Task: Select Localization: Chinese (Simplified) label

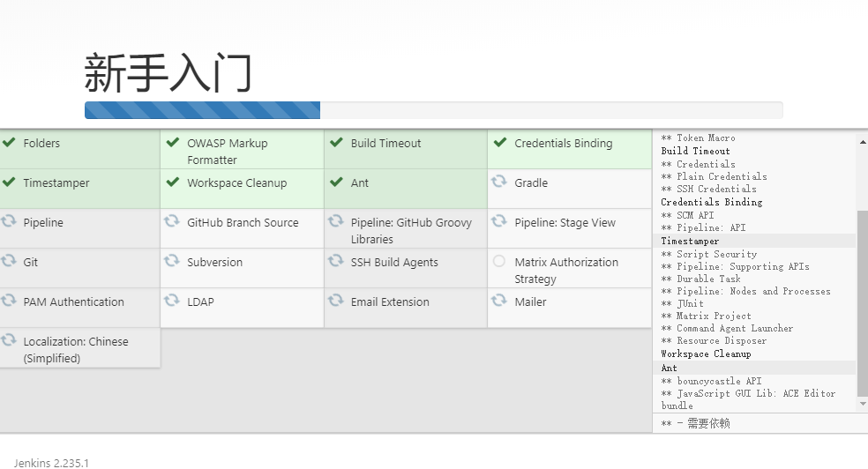Action: tap(76, 350)
